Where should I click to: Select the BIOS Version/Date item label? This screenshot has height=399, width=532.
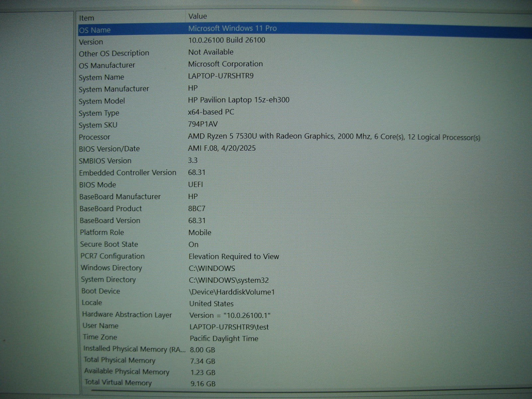point(109,149)
